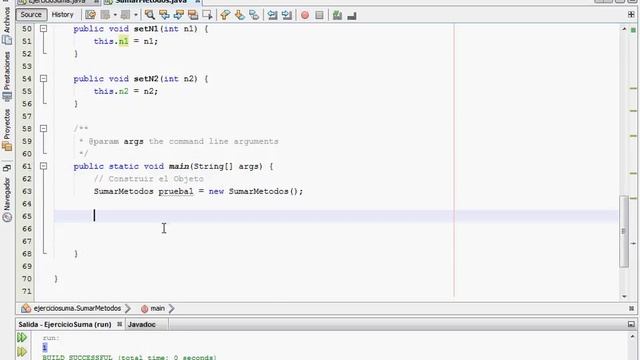Toggle the Rectangular Selection icon
The width and height of the screenshot is (640, 360).
click(x=207, y=15)
